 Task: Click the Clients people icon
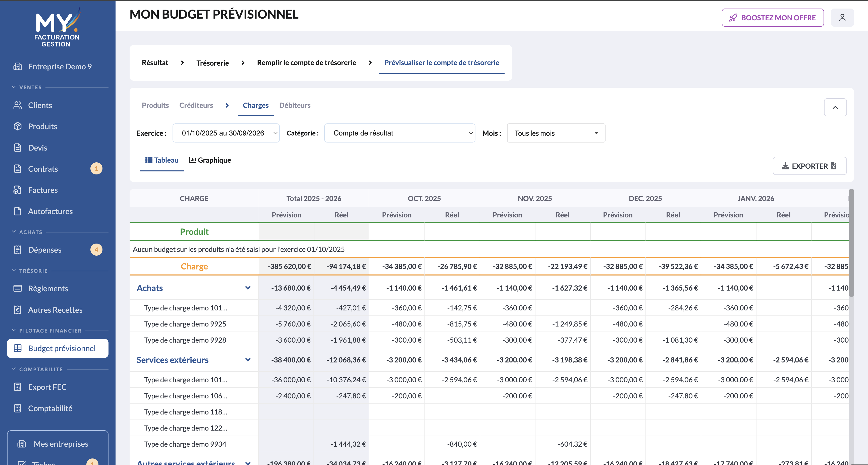click(x=18, y=105)
